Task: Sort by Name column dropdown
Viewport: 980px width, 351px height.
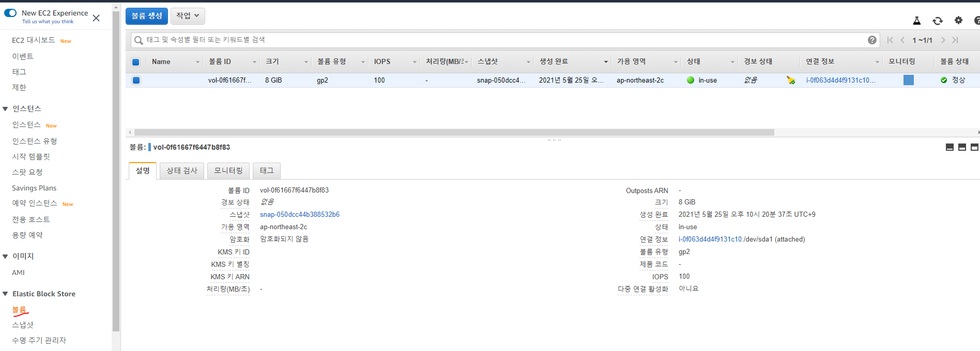Action: [x=197, y=62]
